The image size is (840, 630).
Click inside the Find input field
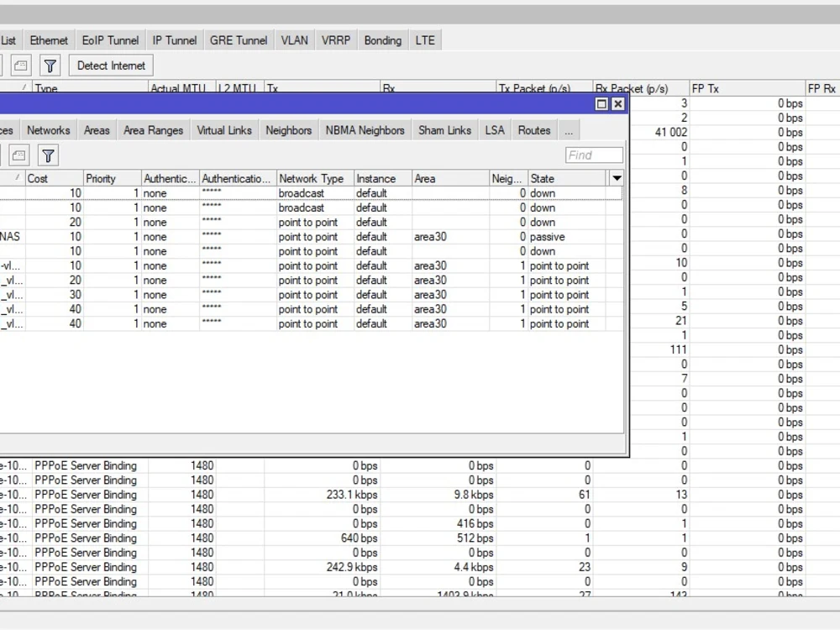tap(594, 155)
